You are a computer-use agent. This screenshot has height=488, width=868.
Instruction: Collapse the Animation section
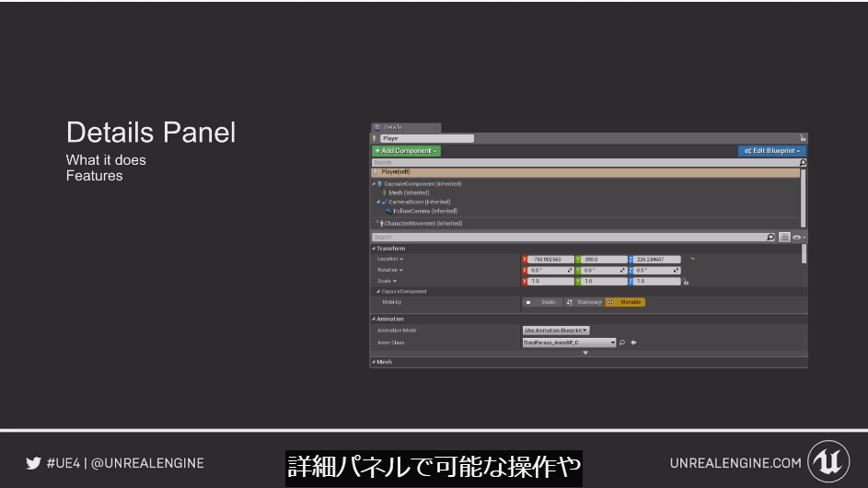tap(374, 320)
